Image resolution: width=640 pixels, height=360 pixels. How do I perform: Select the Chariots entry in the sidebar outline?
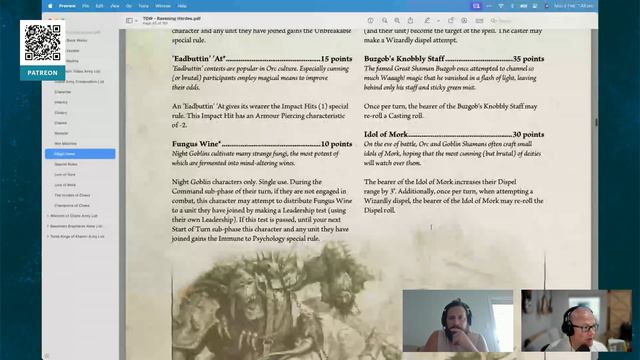tap(61, 123)
